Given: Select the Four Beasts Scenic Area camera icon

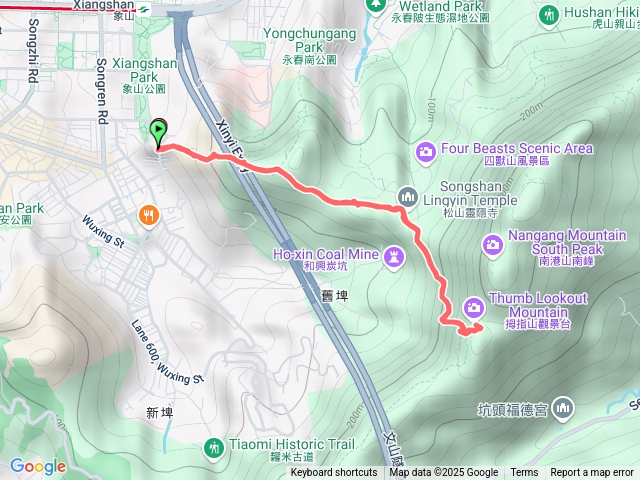Looking at the screenshot, I should pos(426,152).
